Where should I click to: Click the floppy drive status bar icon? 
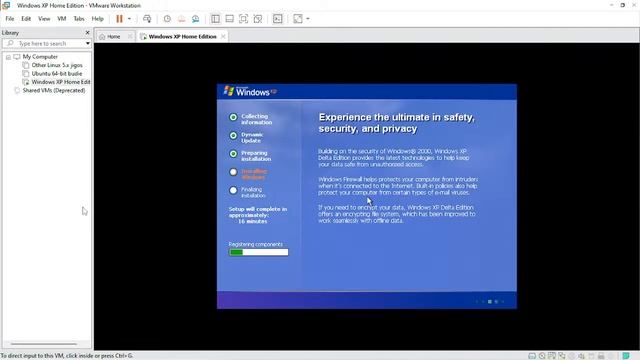coord(552,356)
